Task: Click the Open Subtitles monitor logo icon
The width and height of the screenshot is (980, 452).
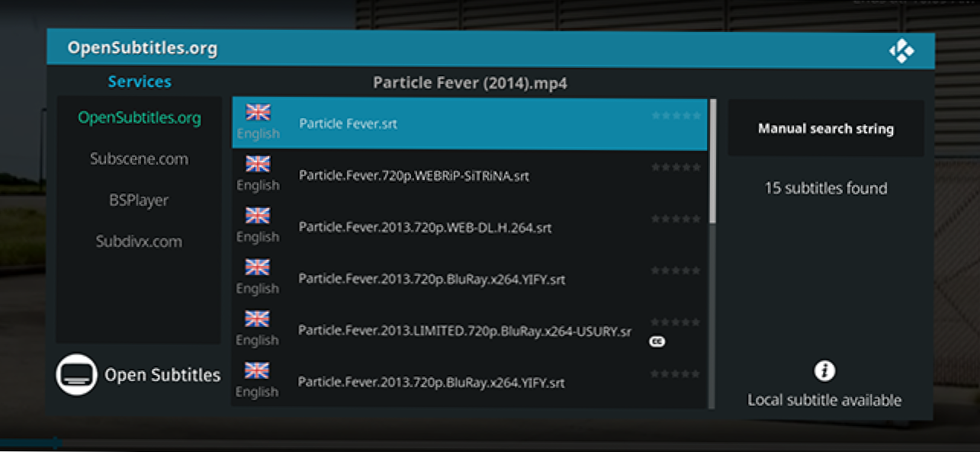Action: coord(76,374)
